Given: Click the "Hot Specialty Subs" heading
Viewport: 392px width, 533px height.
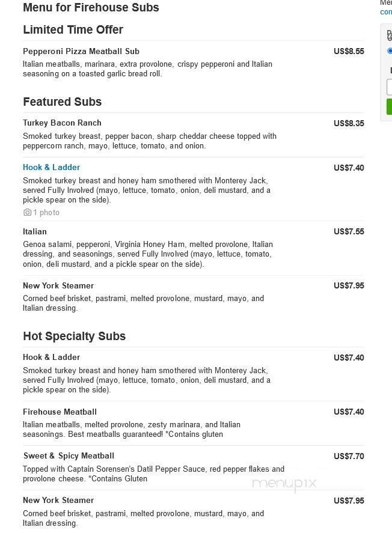Looking at the screenshot, I should point(74,336).
